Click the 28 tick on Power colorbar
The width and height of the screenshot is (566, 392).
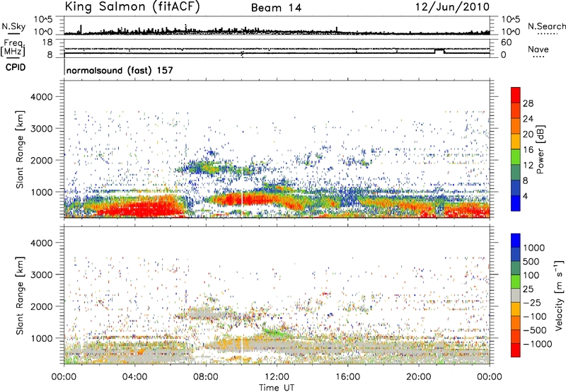(x=528, y=103)
